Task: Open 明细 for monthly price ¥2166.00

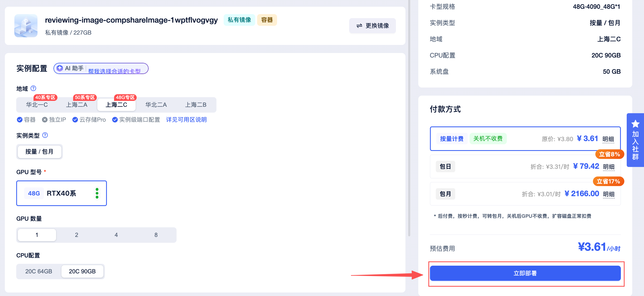Action: tap(609, 194)
